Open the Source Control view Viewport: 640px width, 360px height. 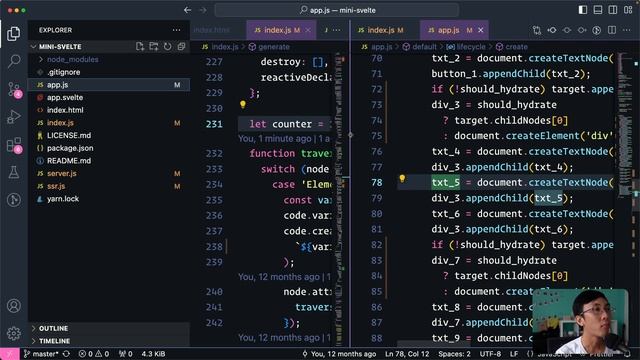point(14,89)
